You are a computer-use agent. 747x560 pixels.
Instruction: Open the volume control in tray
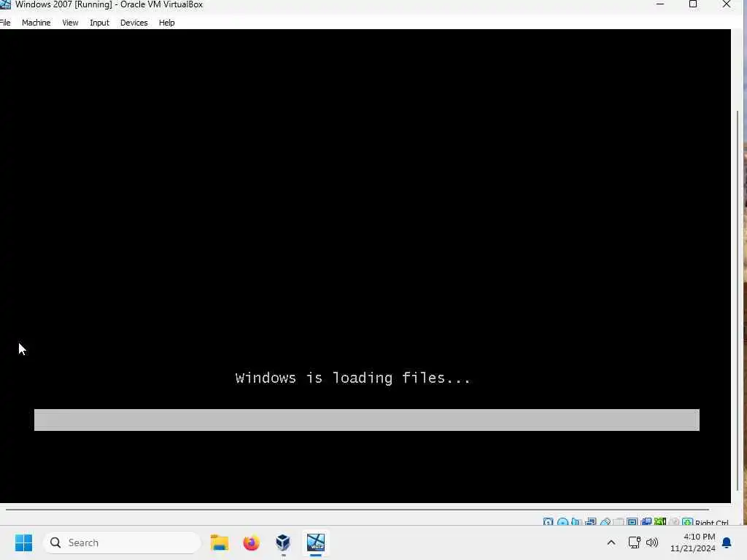tap(651, 542)
